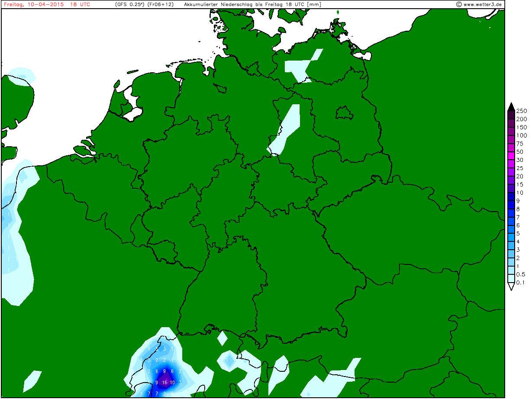Click the legend label '0.1'
Image resolution: width=532 pixels, height=399 pixels.
(x=520, y=283)
